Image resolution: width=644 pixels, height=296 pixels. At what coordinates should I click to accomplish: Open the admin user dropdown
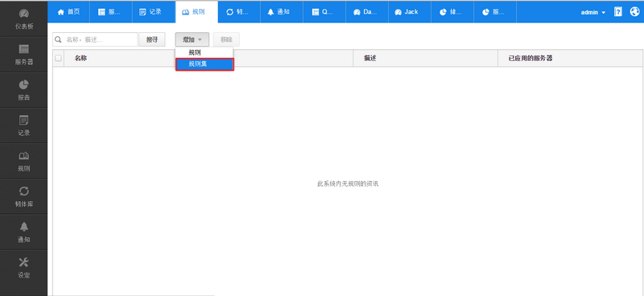[x=593, y=12]
